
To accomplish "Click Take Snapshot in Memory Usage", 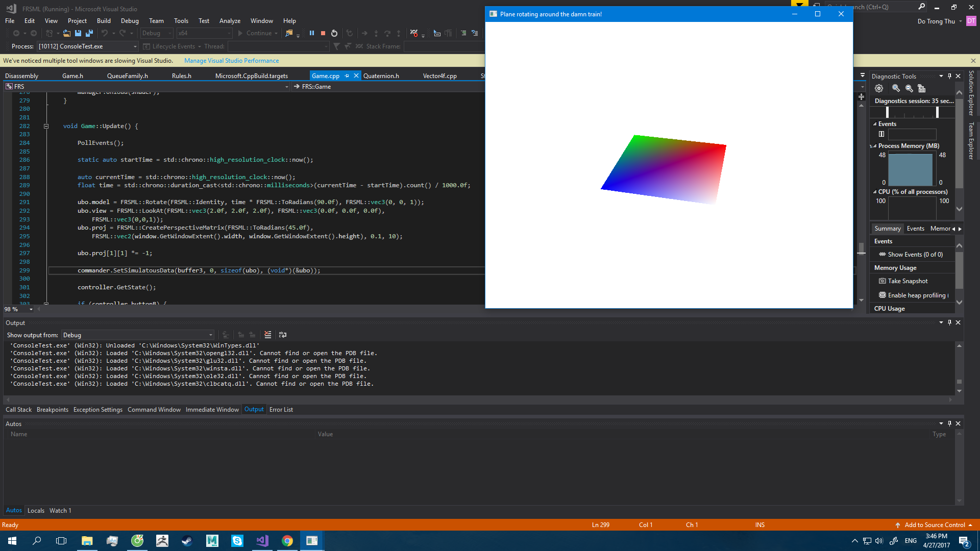I will (x=908, y=281).
